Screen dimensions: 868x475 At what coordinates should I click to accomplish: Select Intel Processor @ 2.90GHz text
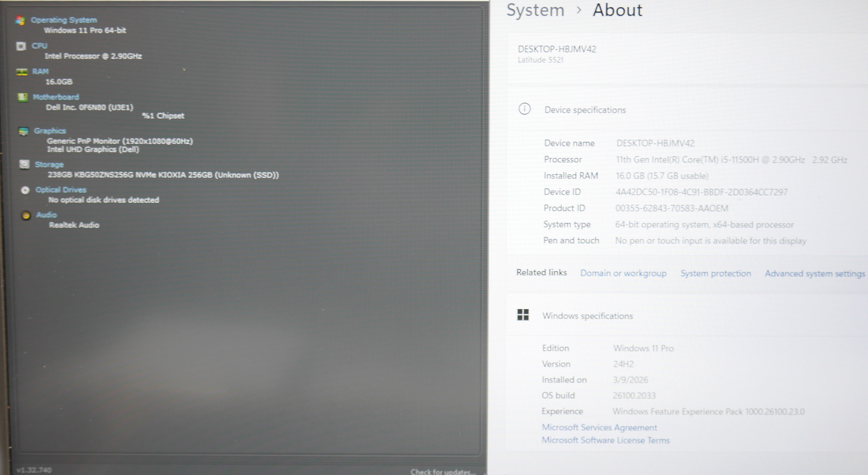(93, 56)
